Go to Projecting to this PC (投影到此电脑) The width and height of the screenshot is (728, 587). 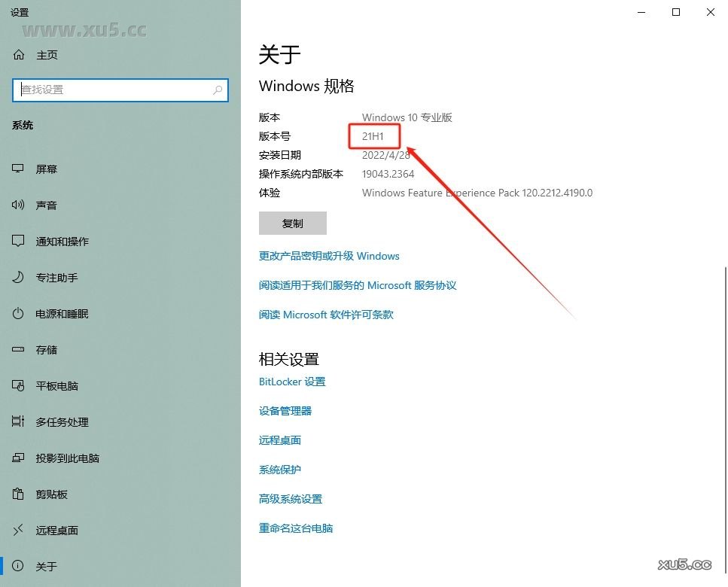[67, 458]
